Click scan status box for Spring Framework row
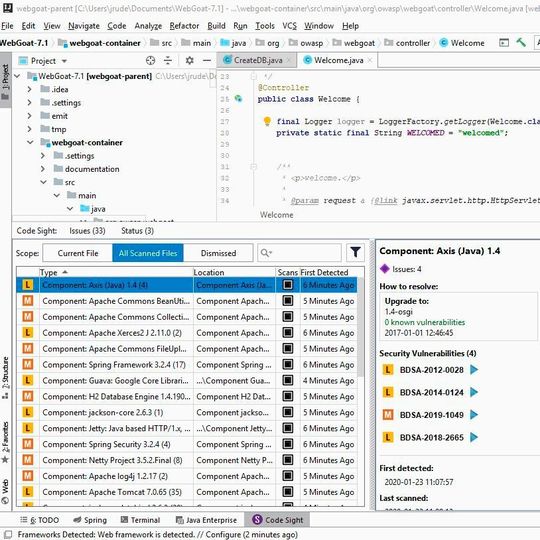The image size is (540, 540). click(288, 364)
